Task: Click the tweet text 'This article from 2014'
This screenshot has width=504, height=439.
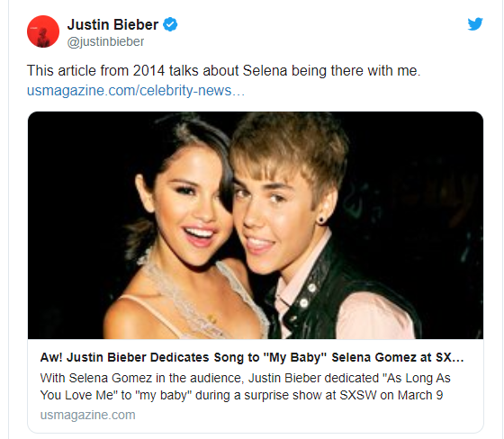Action: (x=95, y=71)
